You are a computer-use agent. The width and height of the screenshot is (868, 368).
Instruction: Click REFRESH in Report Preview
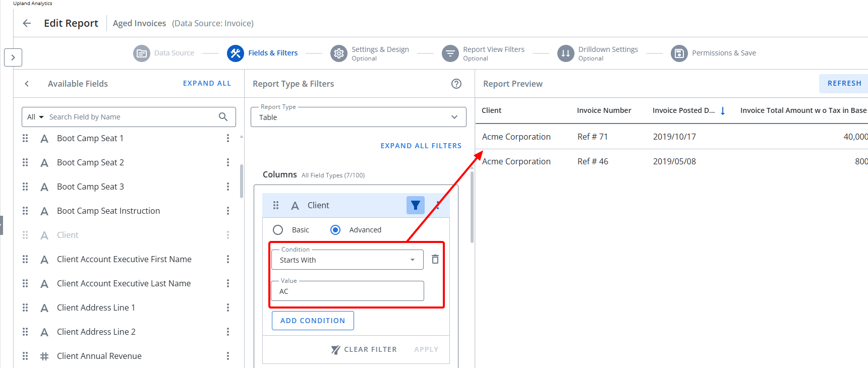(x=844, y=83)
